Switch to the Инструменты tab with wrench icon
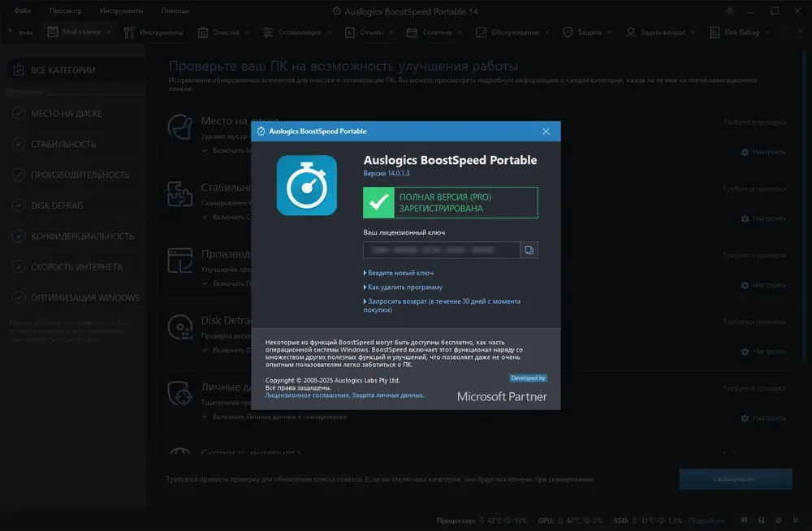Screen dimensions: 812x531 (x=153, y=32)
